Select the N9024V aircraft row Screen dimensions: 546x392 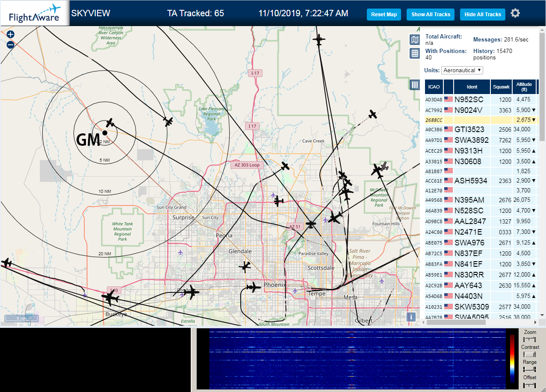(481, 110)
